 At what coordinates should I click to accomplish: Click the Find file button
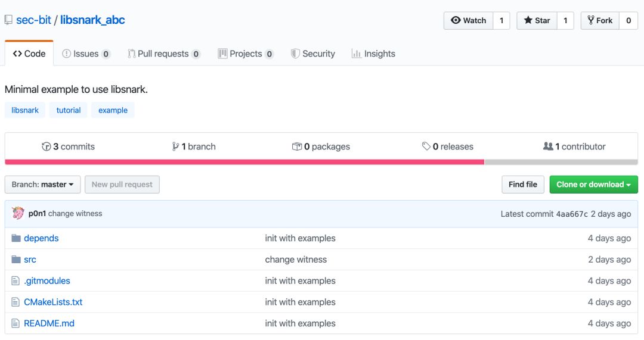click(x=523, y=185)
